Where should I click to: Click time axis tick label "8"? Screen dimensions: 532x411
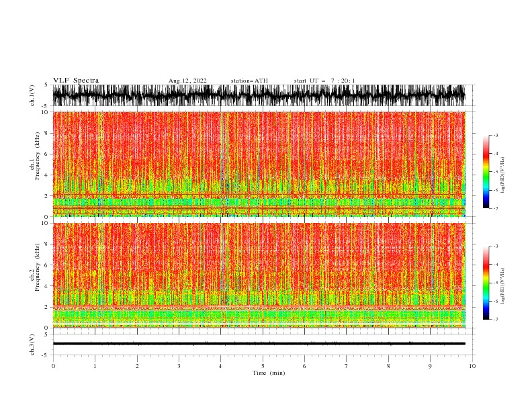coord(388,366)
